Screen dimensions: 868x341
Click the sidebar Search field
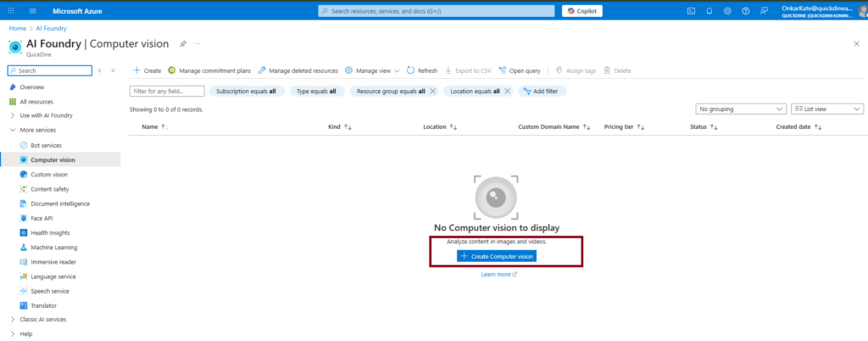[x=50, y=71]
